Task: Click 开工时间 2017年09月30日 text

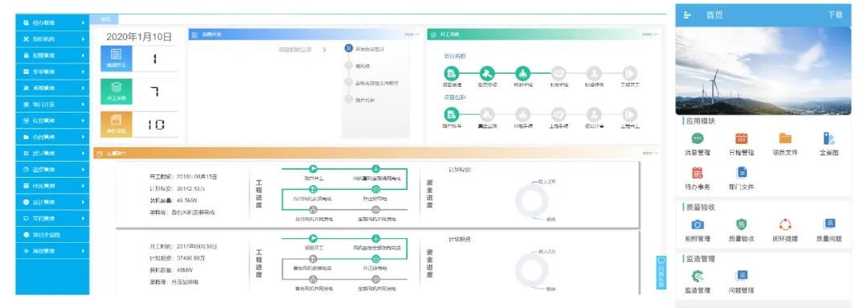Action: [182, 247]
